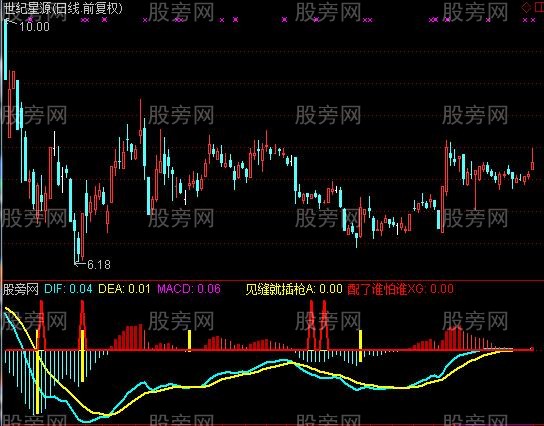Viewport: 544px width, 426px height.
Task: Click the 见缝就插枪A: 0.00 readout
Action: tap(294, 289)
